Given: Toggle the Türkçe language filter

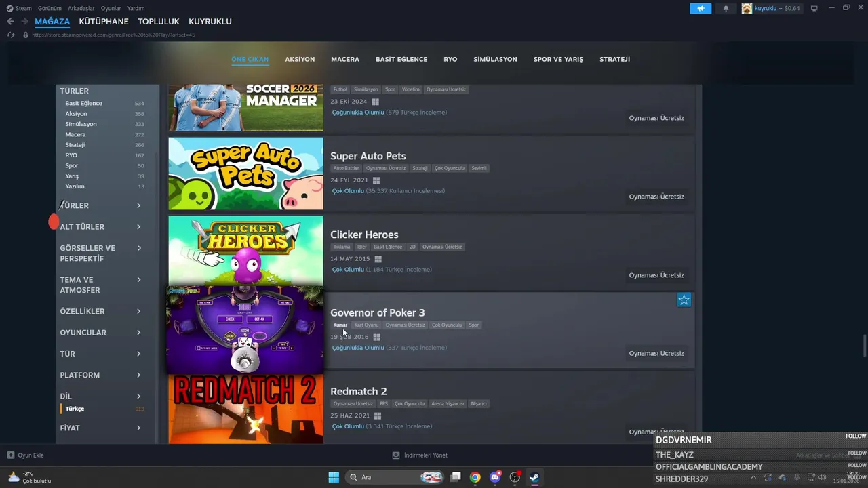Looking at the screenshot, I should coord(102,409).
